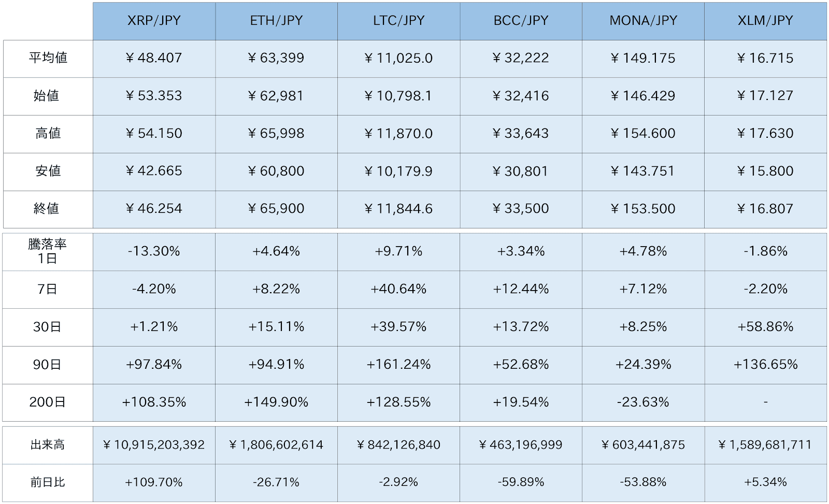Select the BCC high price ¥33,643

tap(521, 134)
